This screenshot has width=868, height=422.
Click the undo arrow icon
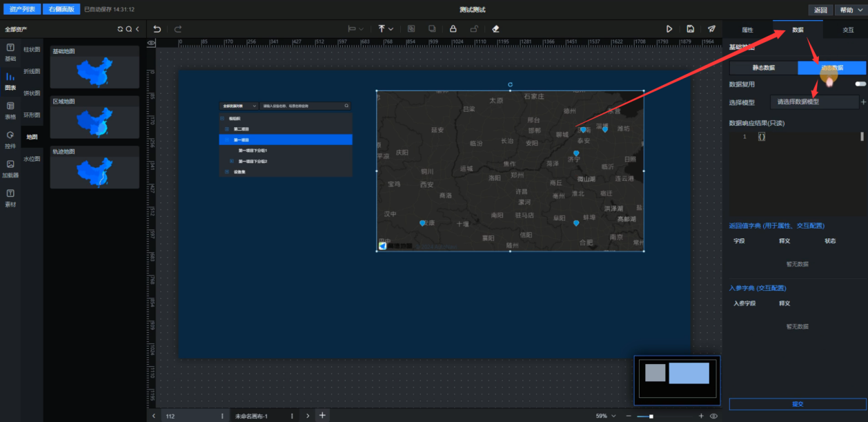[x=157, y=29]
